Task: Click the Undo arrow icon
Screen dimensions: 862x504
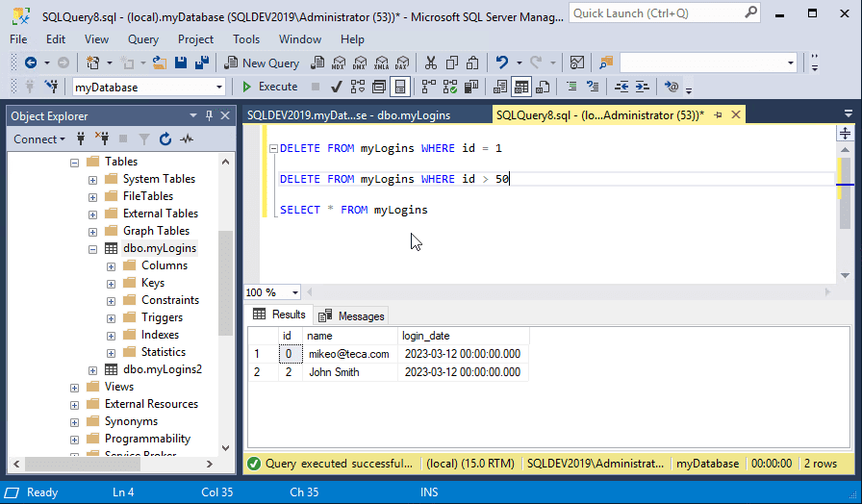Action: pos(501,63)
